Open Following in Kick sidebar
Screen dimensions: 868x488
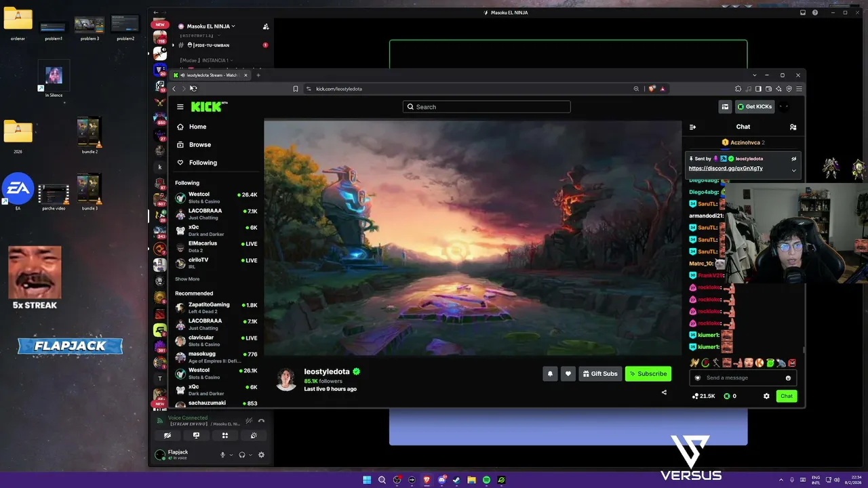[x=197, y=163]
